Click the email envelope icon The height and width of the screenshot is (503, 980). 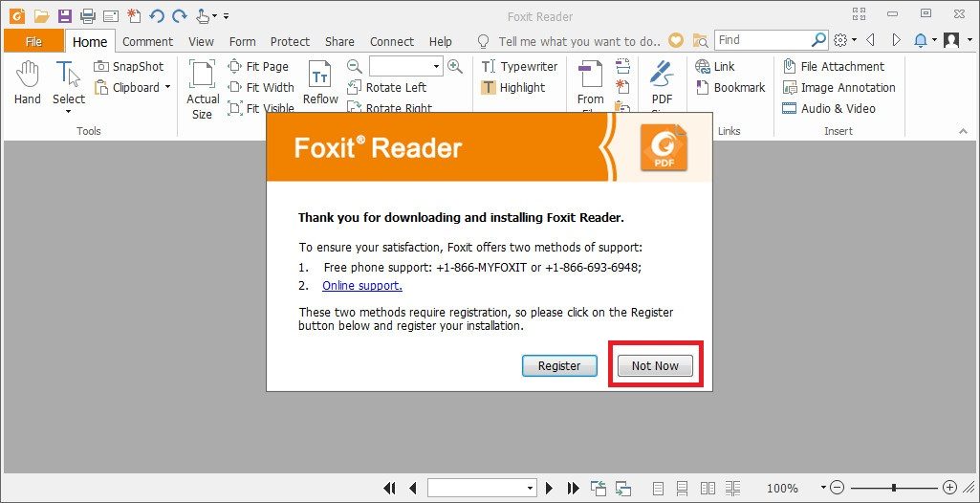[111, 15]
